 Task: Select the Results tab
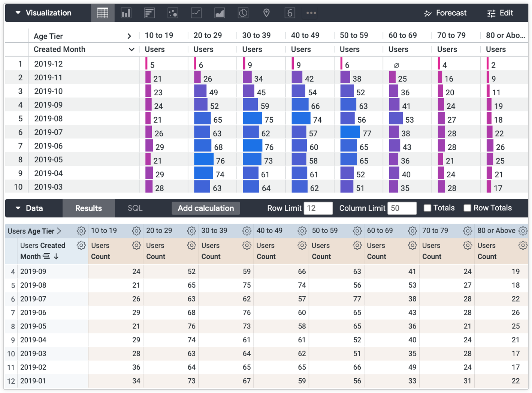coord(88,208)
